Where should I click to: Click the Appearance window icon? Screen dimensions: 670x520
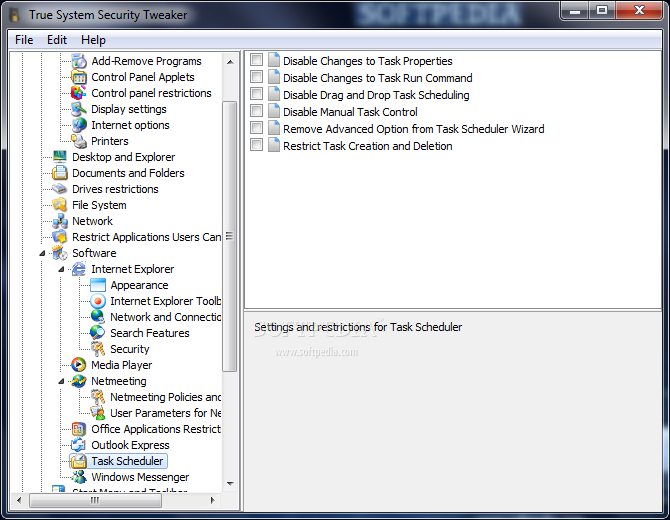(98, 285)
